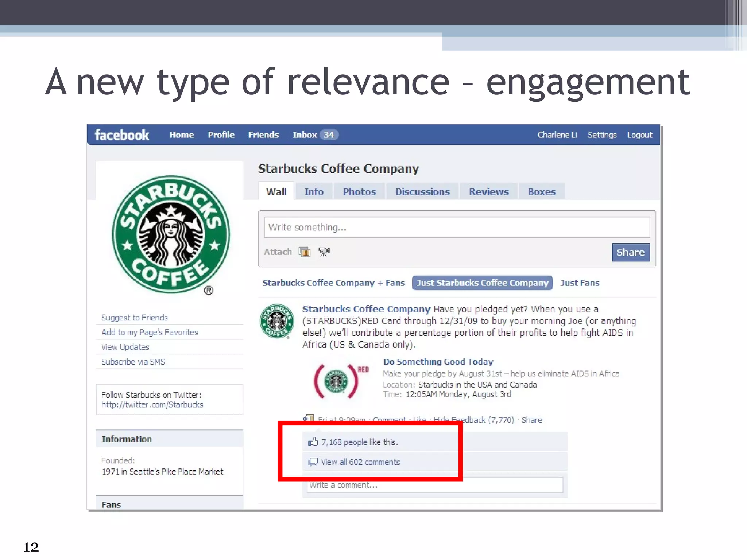The height and width of the screenshot is (560, 747).
Task: Click the comments speech bubble icon
Action: pos(313,462)
